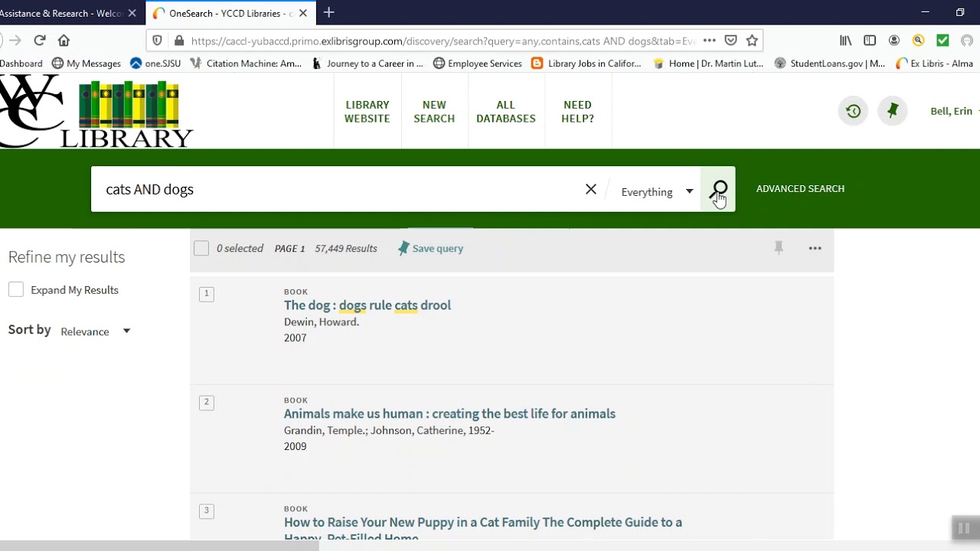Viewport: 980px width, 551px height.
Task: Close the OneSearch - YCCD Libraries tab
Action: (x=302, y=13)
